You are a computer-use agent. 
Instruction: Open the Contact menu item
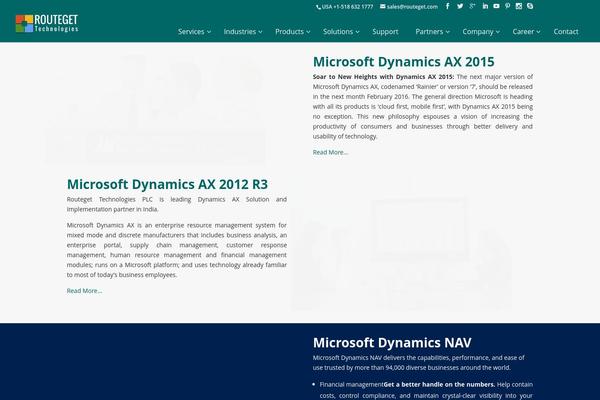pyautogui.click(x=566, y=32)
